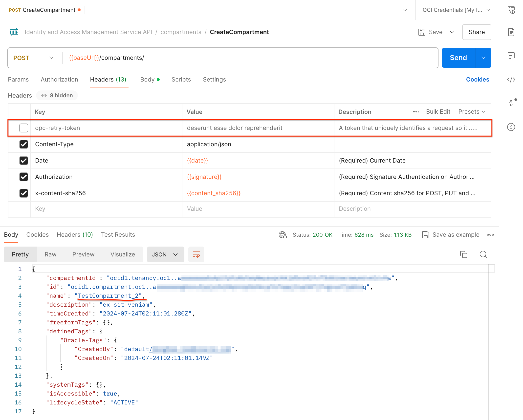Click Save as example icon

425,235
